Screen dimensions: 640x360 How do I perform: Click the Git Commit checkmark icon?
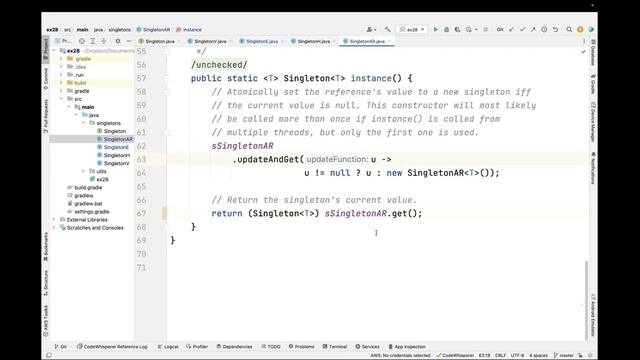[522, 29]
